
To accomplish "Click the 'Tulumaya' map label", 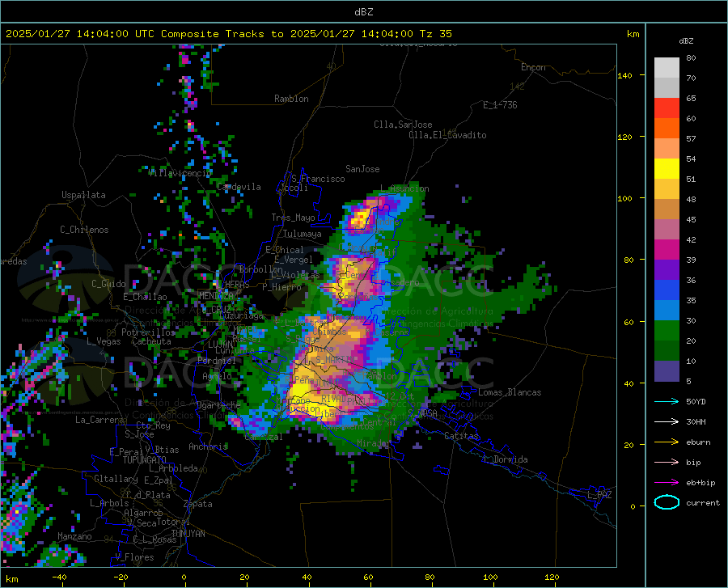I will pyautogui.click(x=303, y=234).
